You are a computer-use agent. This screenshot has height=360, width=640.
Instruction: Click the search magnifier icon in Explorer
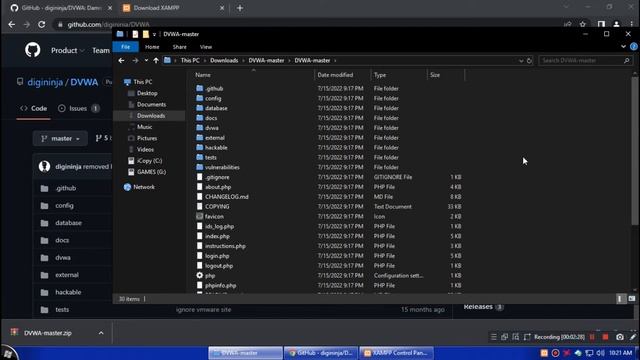point(627,60)
